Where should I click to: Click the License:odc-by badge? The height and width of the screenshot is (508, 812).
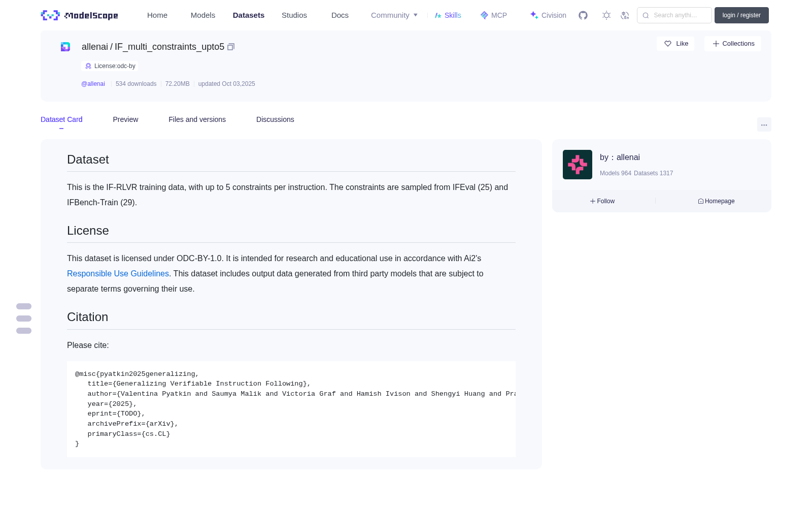[x=110, y=66]
